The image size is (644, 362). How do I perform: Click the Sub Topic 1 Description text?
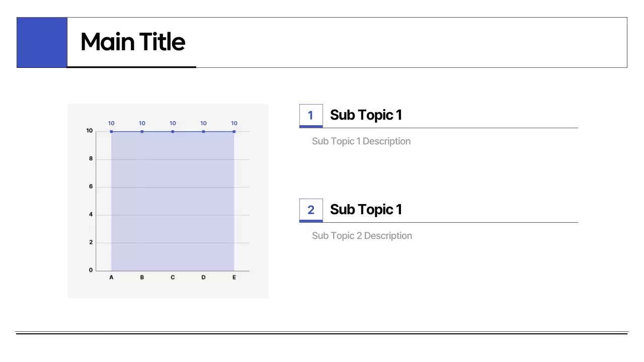361,141
